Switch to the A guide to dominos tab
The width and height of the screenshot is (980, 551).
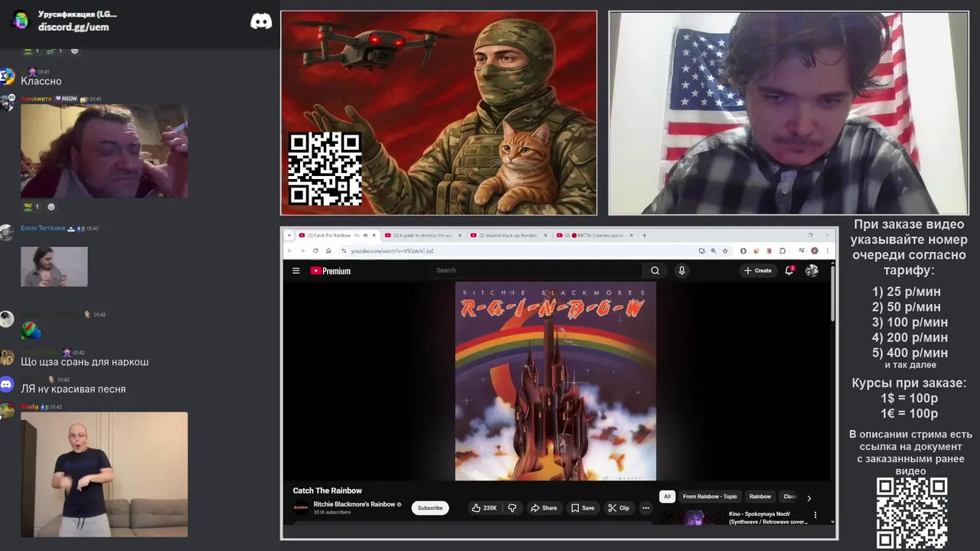pos(423,235)
